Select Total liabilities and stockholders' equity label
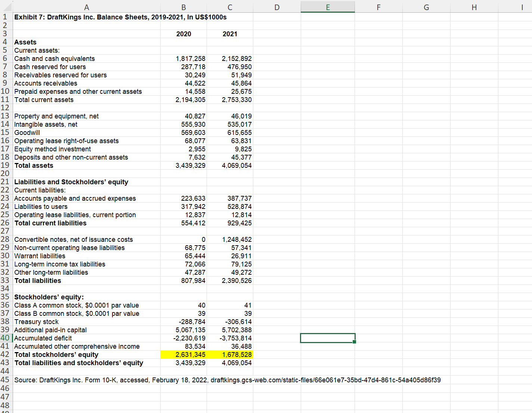Screen dimensions: 532x413 [79, 363]
